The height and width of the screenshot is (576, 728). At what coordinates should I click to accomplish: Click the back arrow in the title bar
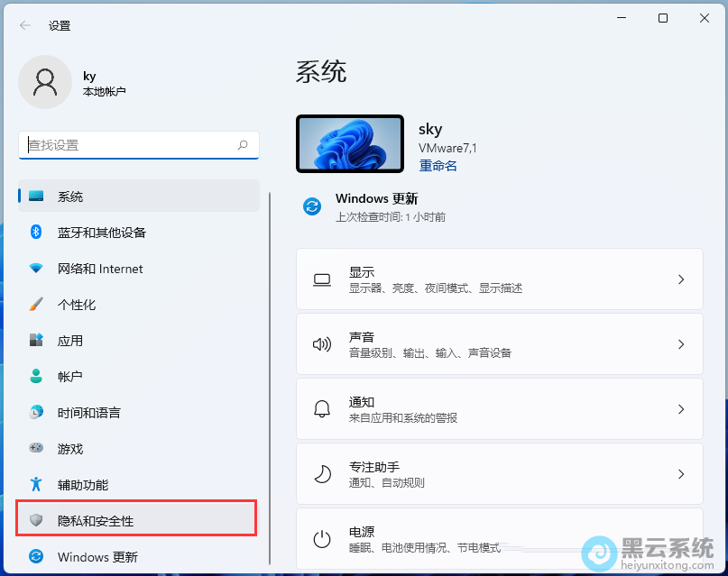[25, 26]
